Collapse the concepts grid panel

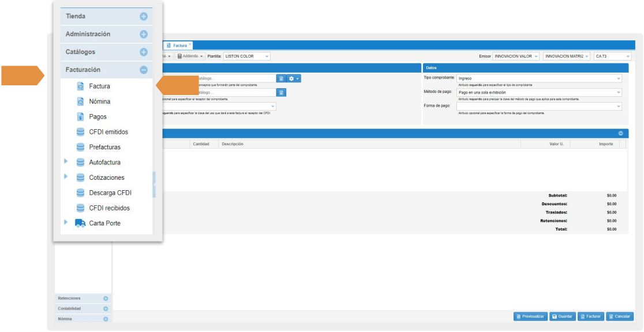pyautogui.click(x=621, y=133)
